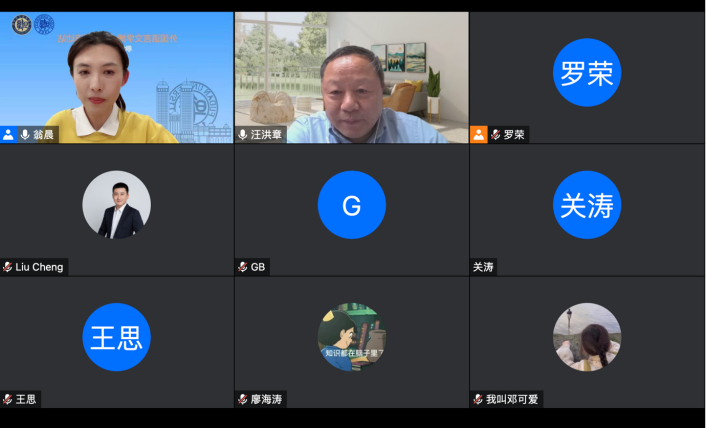Click the muted mic icon beside 廖海涛
The width and height of the screenshot is (706, 428).
click(x=243, y=399)
